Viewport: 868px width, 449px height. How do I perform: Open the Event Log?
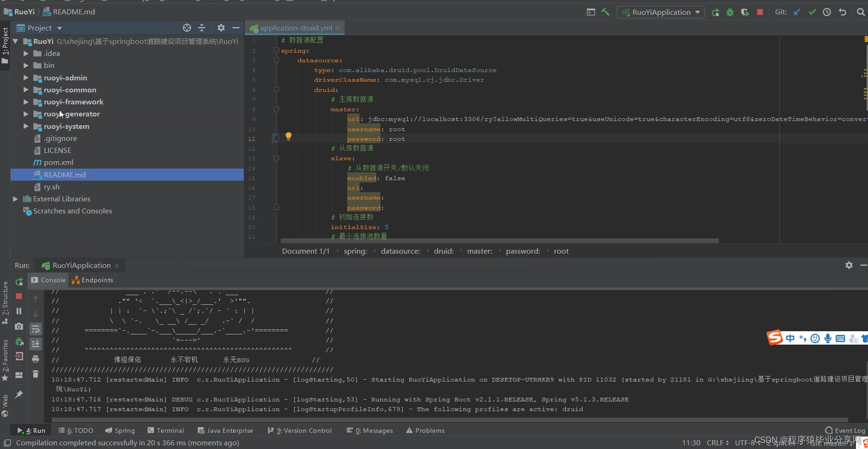[845, 431]
